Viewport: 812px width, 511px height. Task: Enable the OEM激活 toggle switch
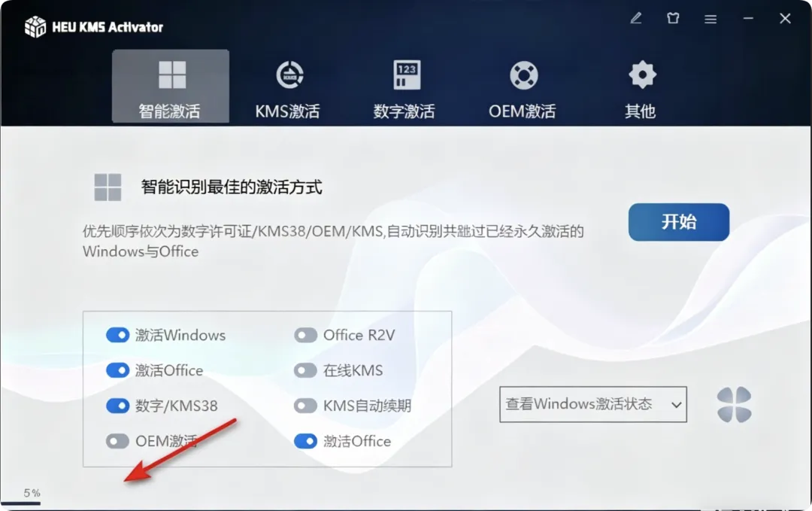(x=117, y=441)
